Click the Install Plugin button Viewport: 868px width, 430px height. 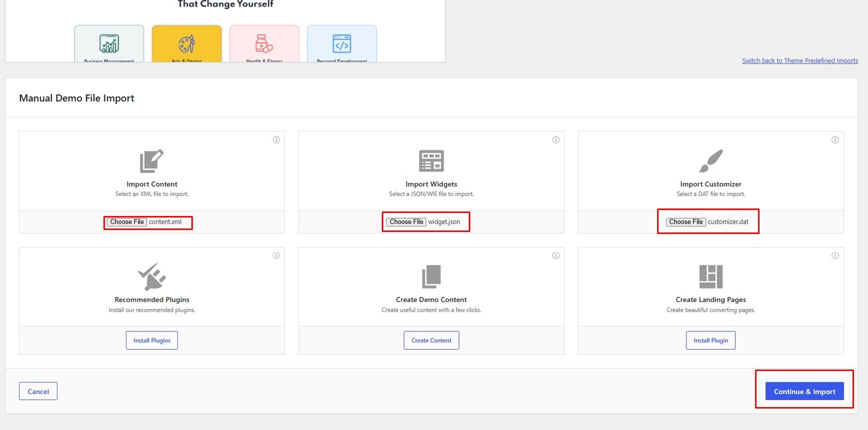[711, 340]
